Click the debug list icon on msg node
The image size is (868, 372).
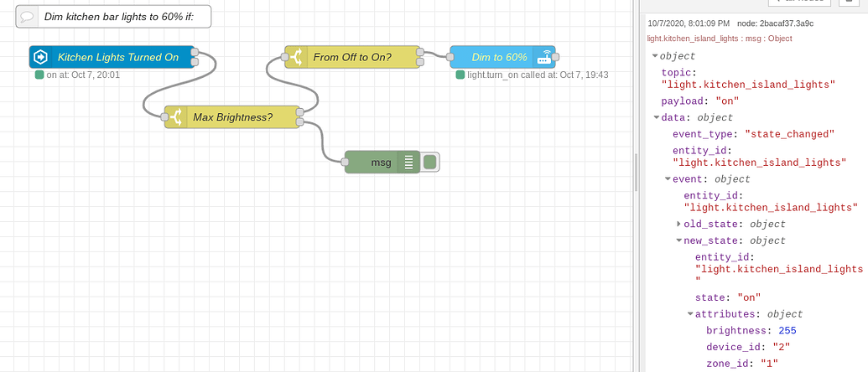(x=409, y=163)
